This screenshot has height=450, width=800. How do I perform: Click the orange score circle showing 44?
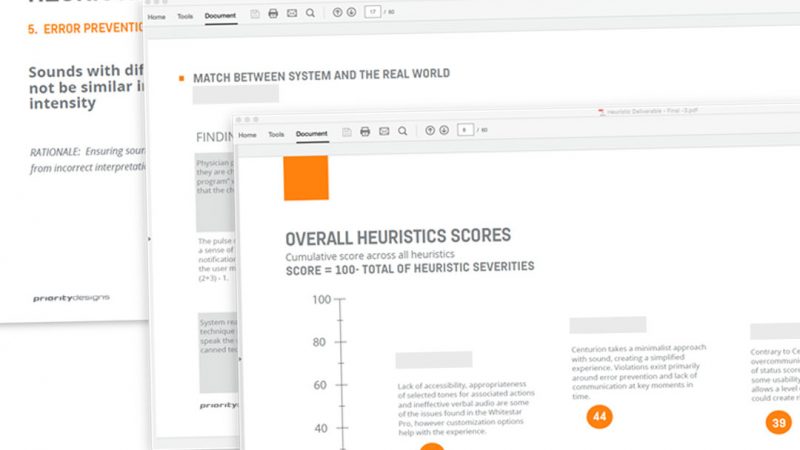(x=599, y=417)
